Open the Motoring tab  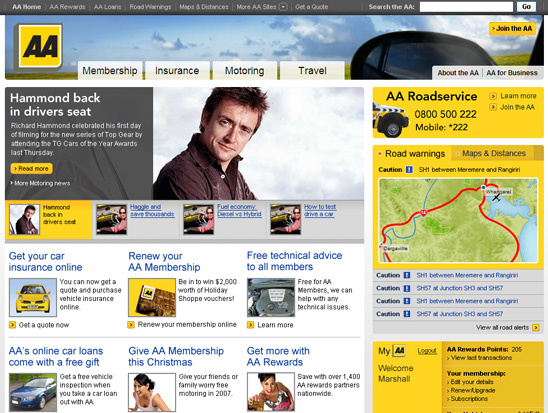244,71
